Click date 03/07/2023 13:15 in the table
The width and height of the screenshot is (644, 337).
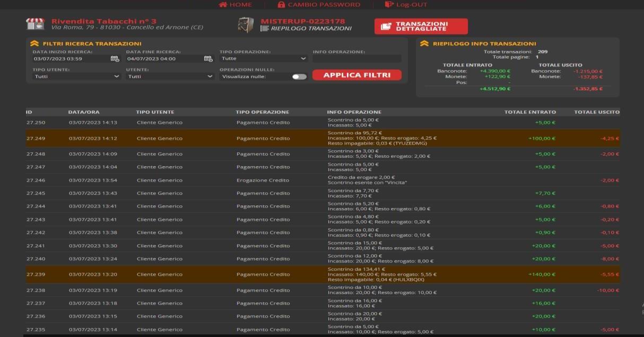pos(93,316)
